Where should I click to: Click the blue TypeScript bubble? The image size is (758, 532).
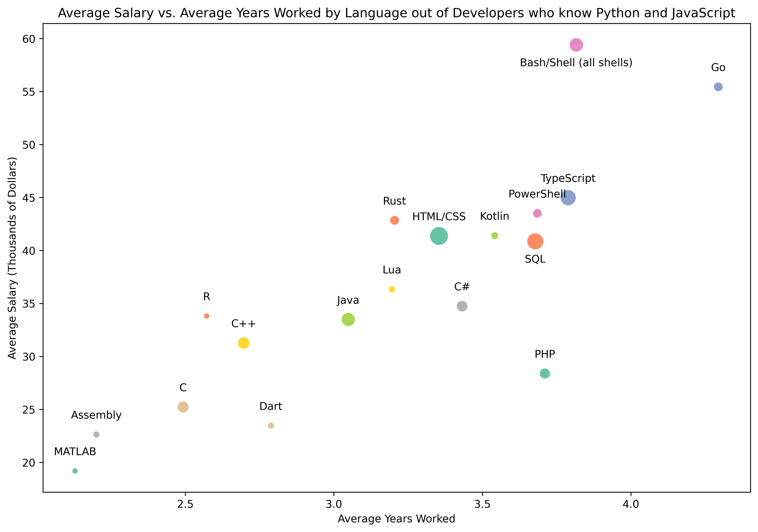coord(568,198)
